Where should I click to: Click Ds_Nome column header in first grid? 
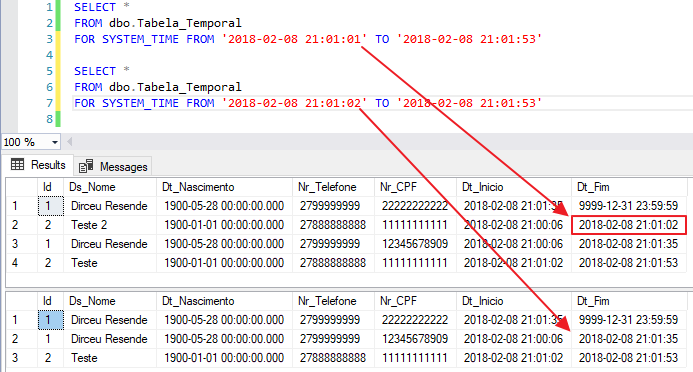[x=110, y=187]
